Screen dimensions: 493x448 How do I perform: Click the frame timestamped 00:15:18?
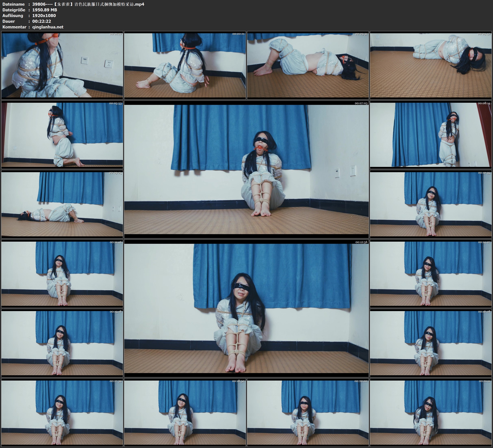coord(62,343)
